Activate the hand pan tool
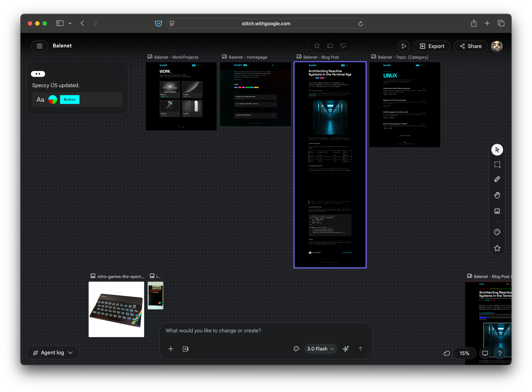Image resolution: width=532 pixels, height=392 pixels. (497, 195)
